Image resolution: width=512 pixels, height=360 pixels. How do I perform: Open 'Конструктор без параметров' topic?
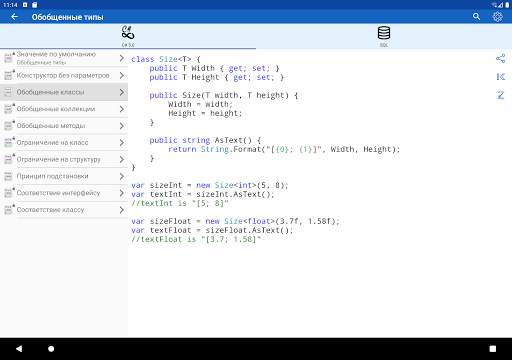64,75
